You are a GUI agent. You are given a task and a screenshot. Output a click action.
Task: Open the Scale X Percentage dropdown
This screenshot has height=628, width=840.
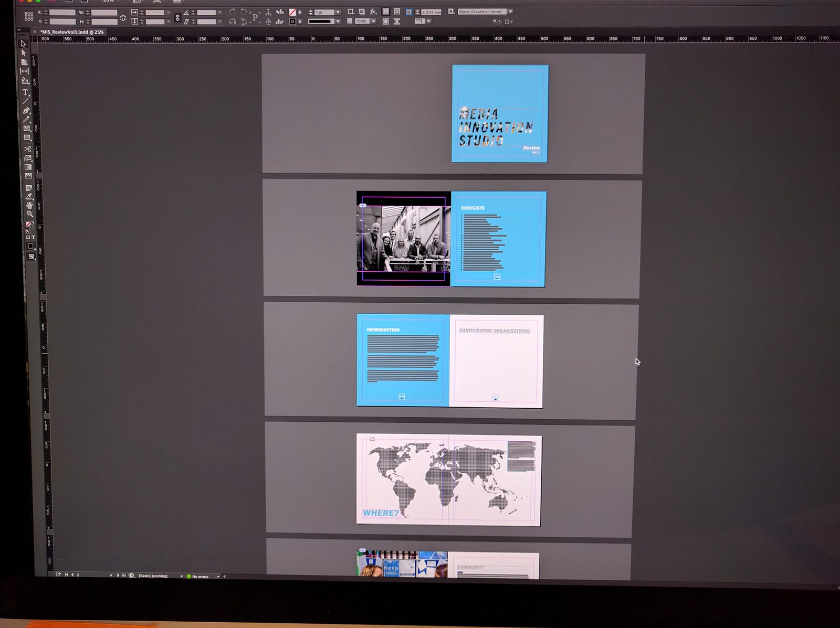pos(169,12)
